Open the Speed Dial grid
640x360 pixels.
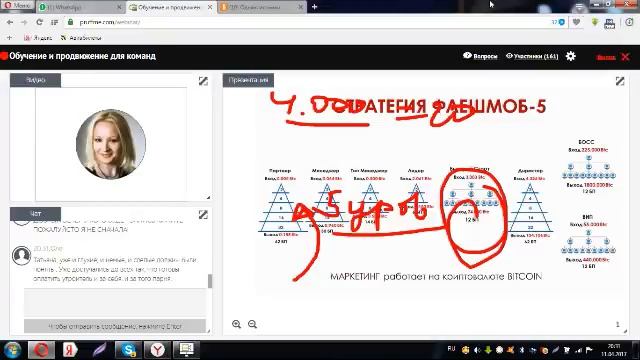point(54,22)
